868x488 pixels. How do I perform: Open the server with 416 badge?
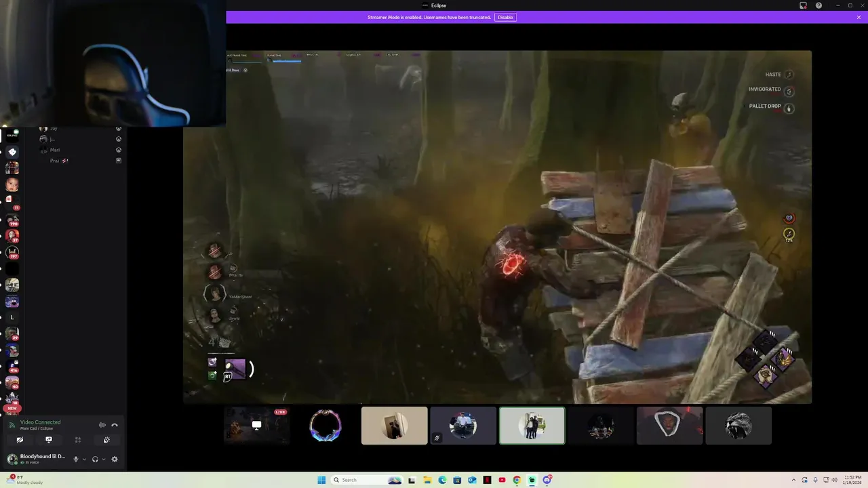click(x=12, y=367)
